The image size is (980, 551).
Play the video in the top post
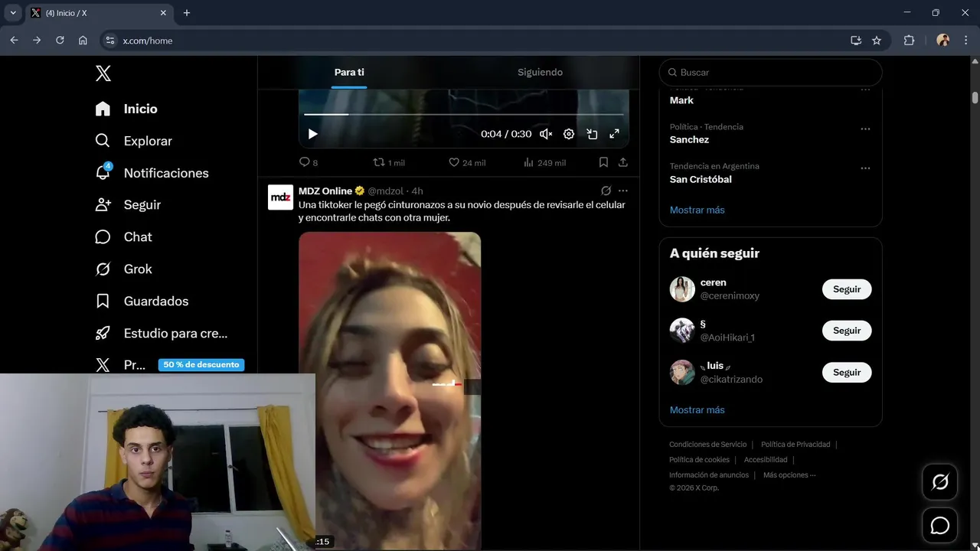click(x=312, y=134)
